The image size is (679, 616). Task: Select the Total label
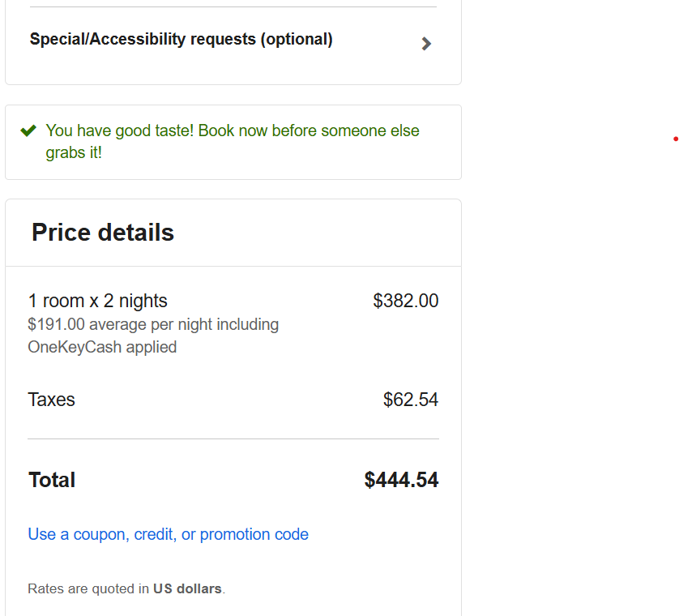pos(52,480)
